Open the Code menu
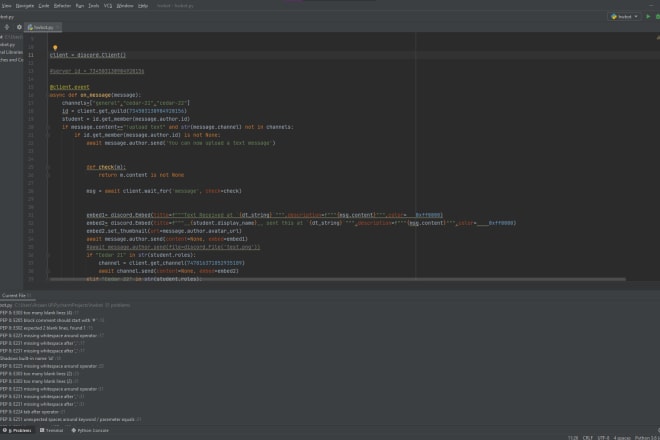The height and width of the screenshot is (440, 660). 44,6
